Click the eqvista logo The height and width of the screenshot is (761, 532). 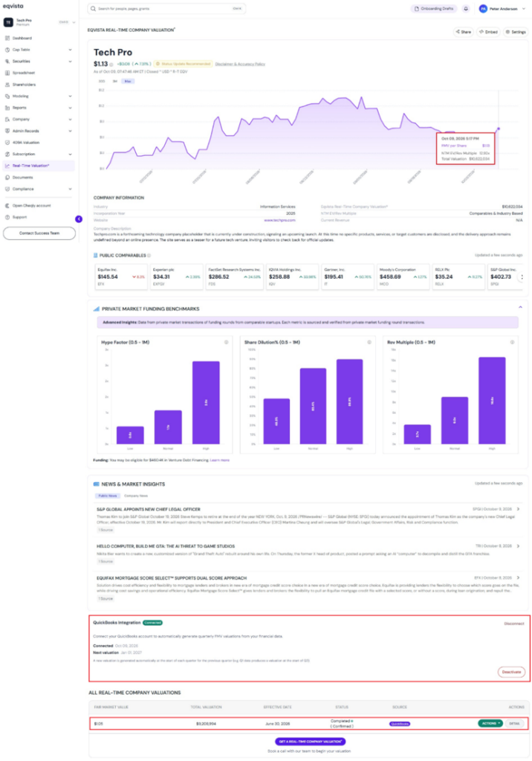(13, 6)
